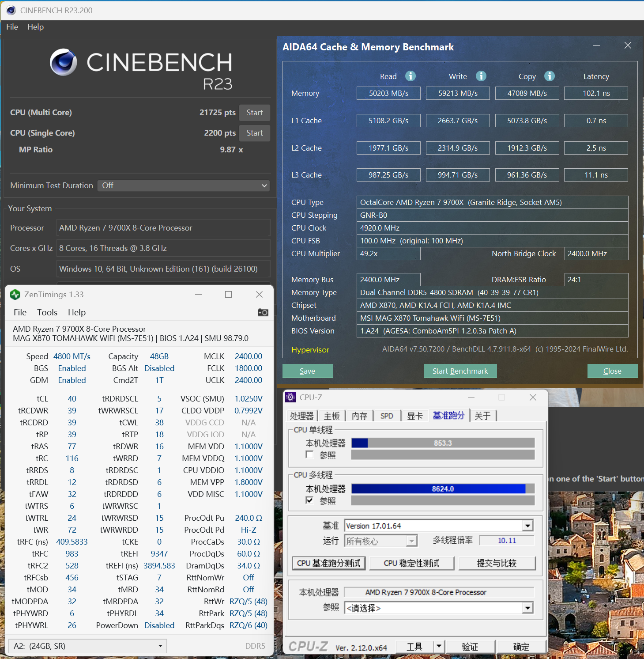Uncheck the multi-thread 参照 reference checkbox
Viewport: 644px width, 659px height.
pyautogui.click(x=309, y=500)
